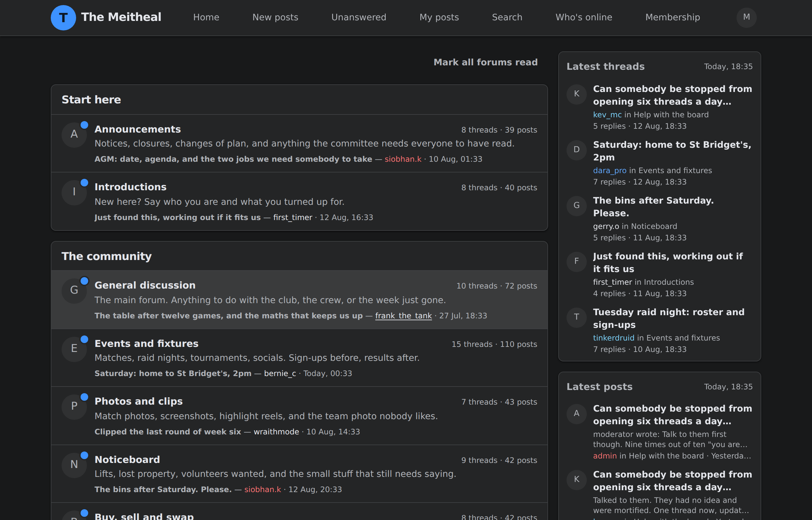Open the Photos and clips forum

coord(139,401)
